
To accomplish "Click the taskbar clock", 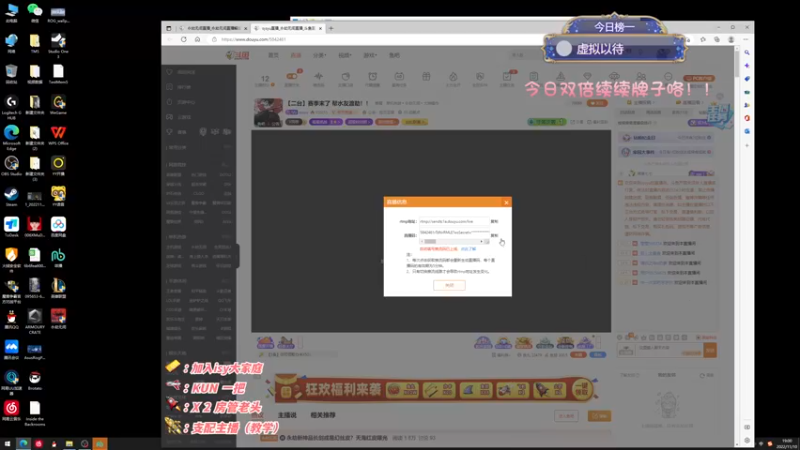I will tap(788, 444).
